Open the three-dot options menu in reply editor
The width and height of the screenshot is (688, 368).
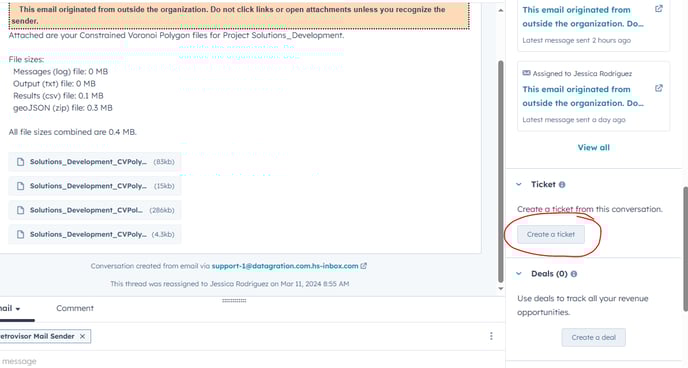[491, 336]
